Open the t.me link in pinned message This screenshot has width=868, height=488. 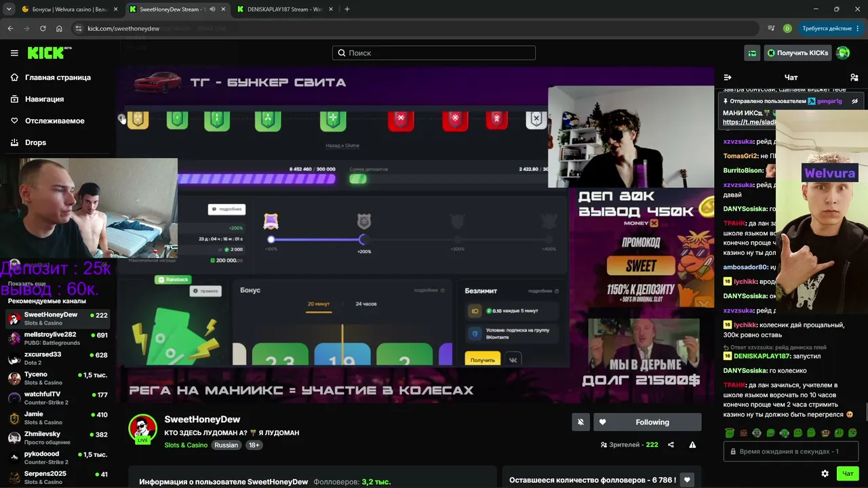coord(749,123)
